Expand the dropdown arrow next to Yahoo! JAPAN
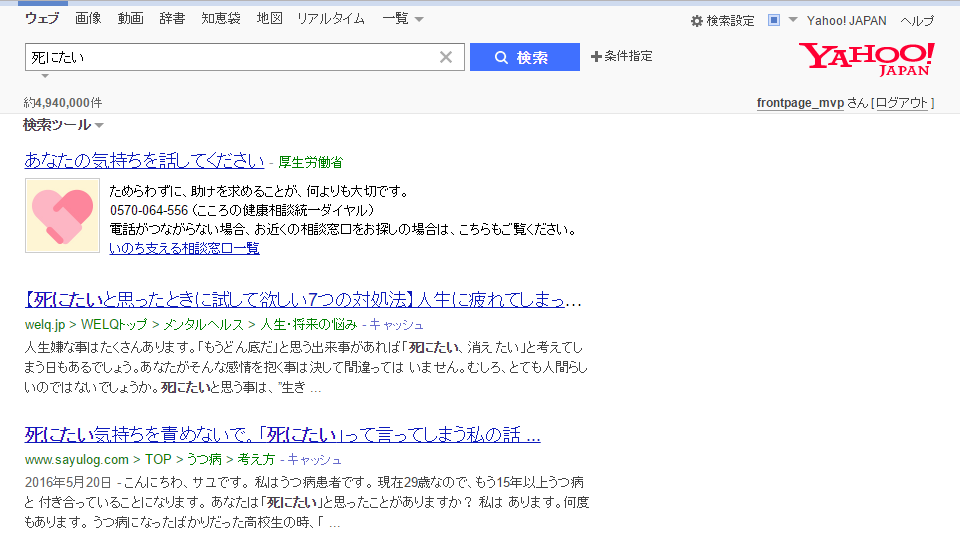This screenshot has height=533, width=960. [793, 20]
